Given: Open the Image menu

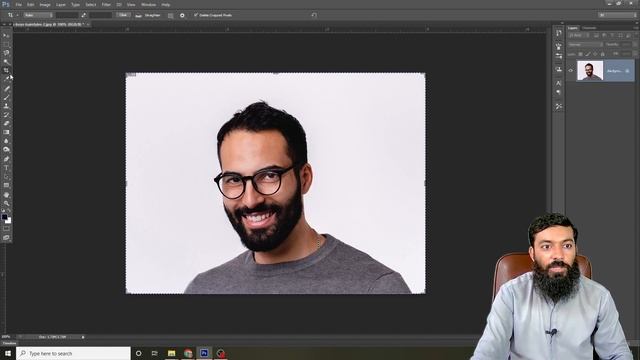Looking at the screenshot, I should (x=45, y=4).
